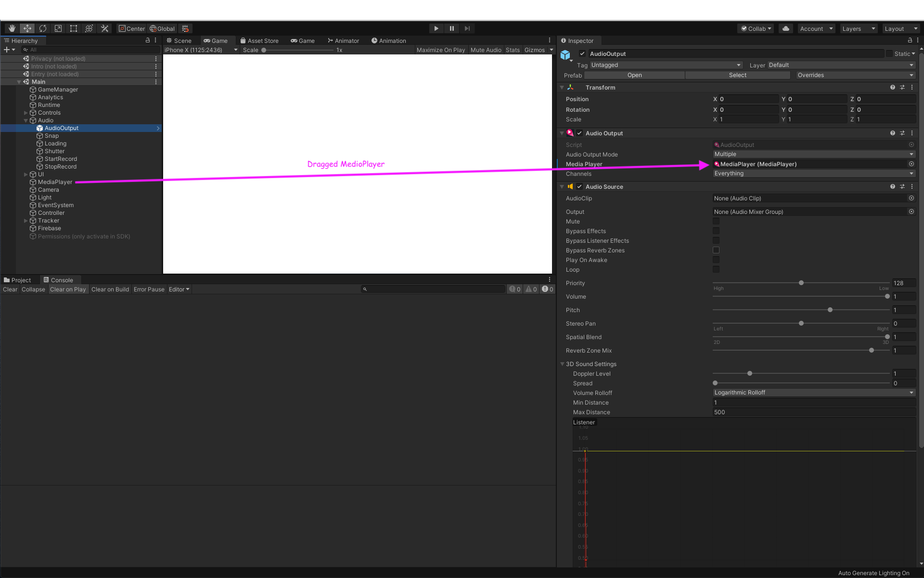Select the Hand pan tool
This screenshot has height=578, width=924.
12,28
